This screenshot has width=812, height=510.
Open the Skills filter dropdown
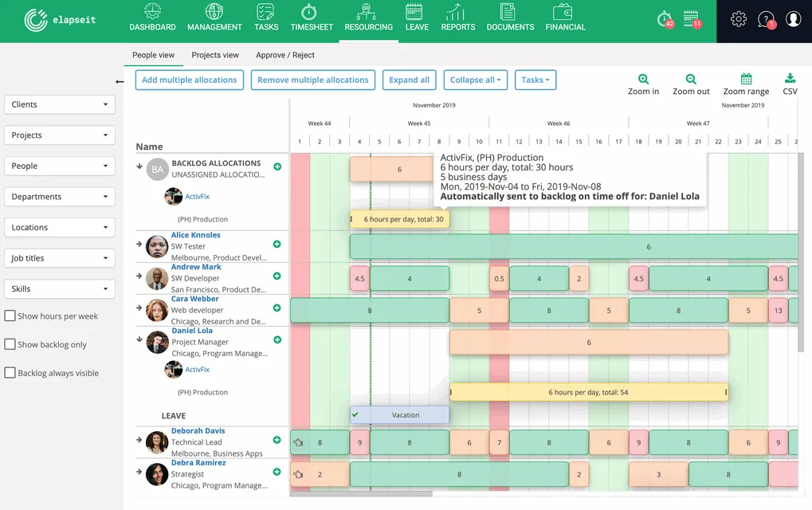(x=60, y=289)
